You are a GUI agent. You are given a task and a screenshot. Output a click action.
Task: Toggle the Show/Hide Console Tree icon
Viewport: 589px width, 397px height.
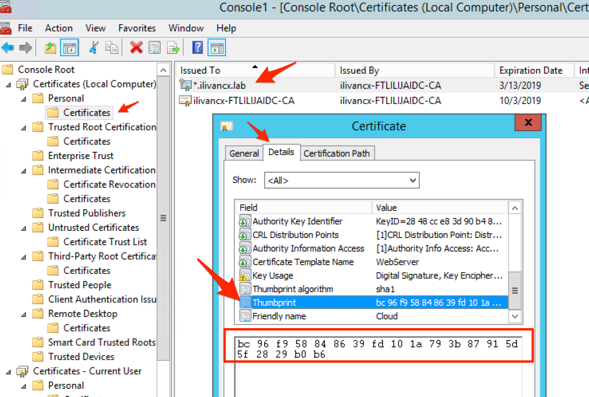pyautogui.click(x=69, y=48)
